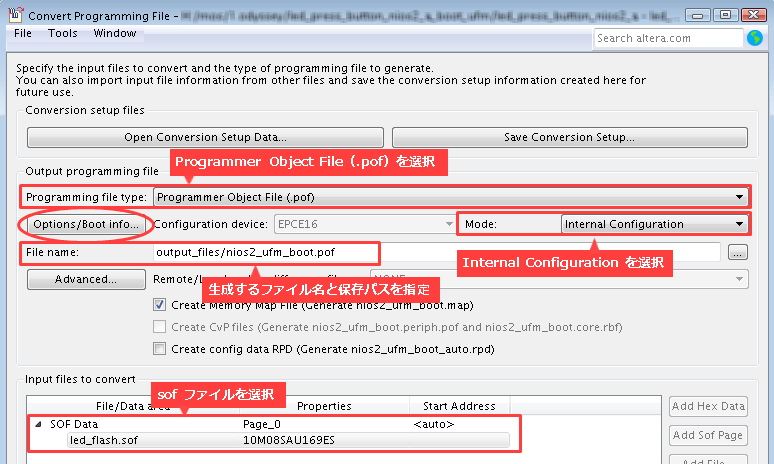Click Open Conversion Setup Data button

point(205,137)
